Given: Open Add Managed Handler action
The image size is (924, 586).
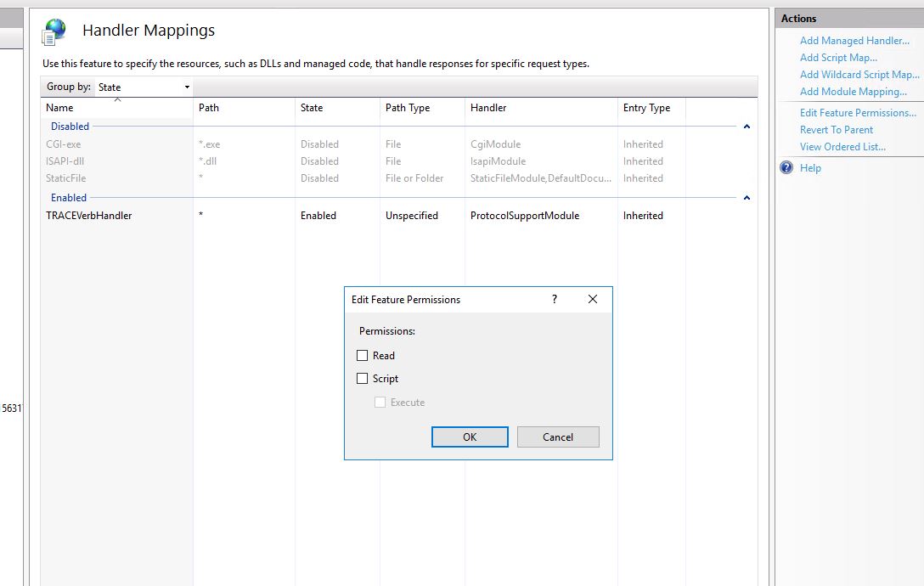Looking at the screenshot, I should point(854,41).
